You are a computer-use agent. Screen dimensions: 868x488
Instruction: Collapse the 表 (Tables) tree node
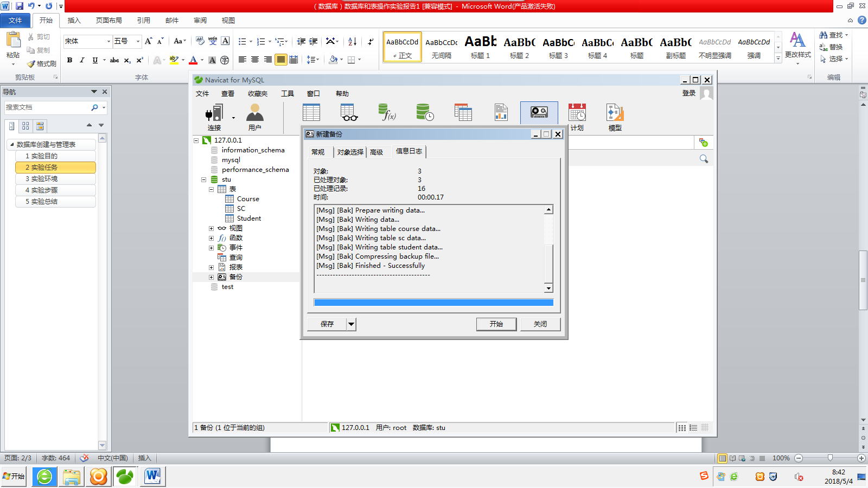click(211, 189)
